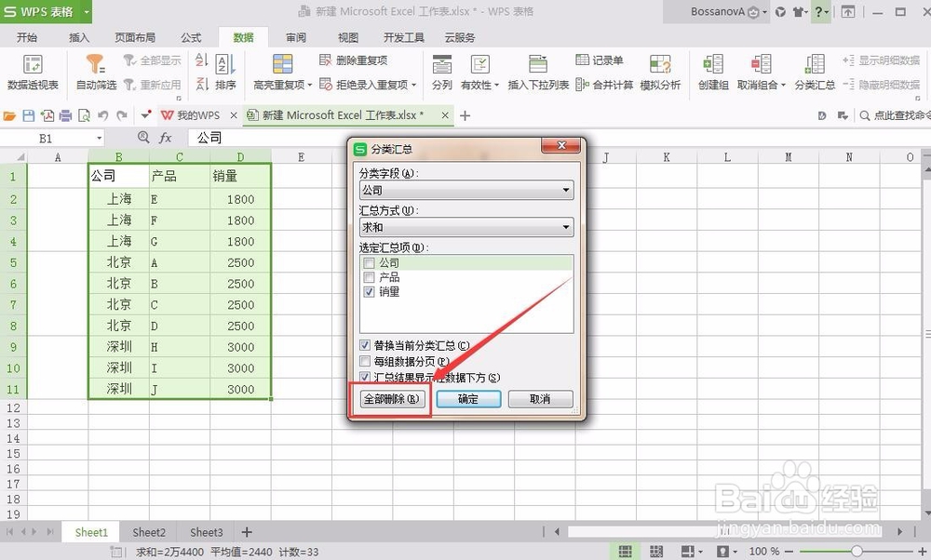This screenshot has width=931, height=560.
Task: Enable 每组数据分页 option
Action: coord(364,361)
